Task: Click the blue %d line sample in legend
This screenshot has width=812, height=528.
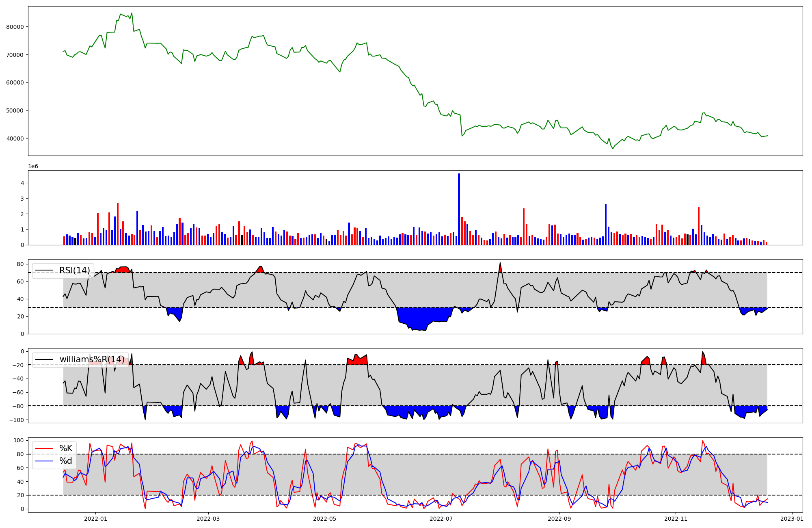Action: point(44,461)
